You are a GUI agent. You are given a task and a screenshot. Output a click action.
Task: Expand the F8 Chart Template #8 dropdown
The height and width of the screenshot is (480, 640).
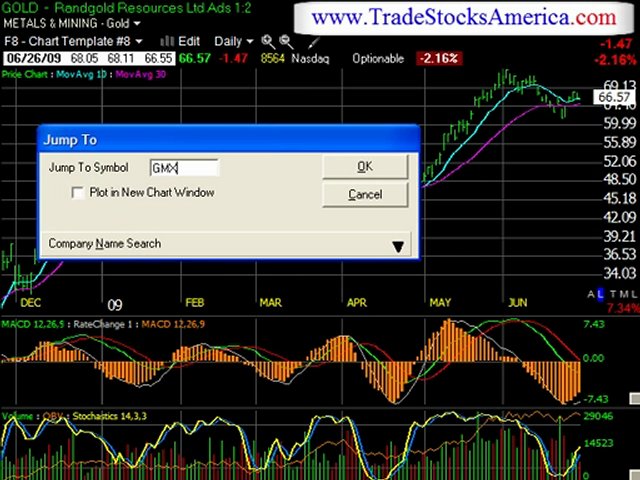(73, 41)
